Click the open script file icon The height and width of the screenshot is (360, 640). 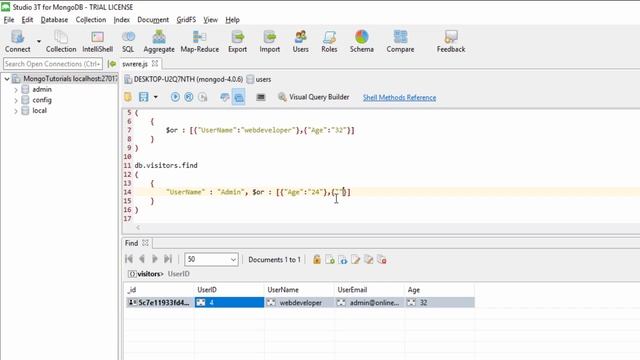click(128, 97)
